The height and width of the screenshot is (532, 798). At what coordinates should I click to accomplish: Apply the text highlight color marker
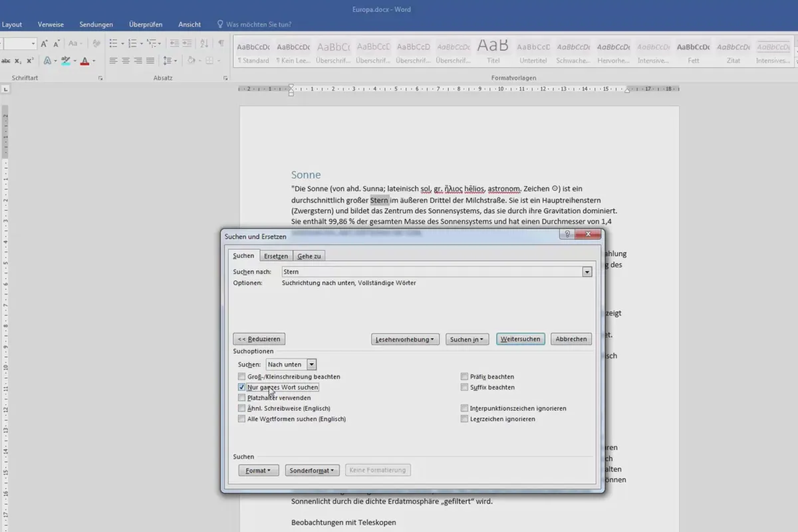click(x=66, y=61)
